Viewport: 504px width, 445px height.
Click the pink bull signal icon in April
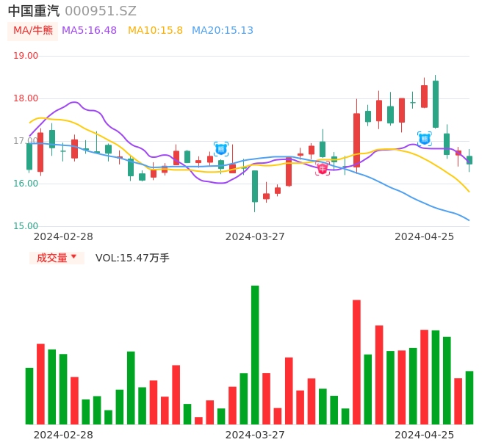coord(323,168)
